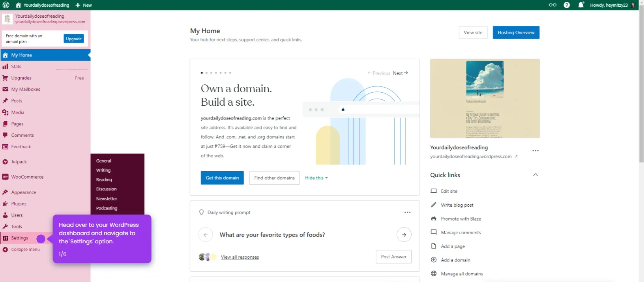Open the Help question mark icon
644x282 pixels.
click(x=567, y=5)
